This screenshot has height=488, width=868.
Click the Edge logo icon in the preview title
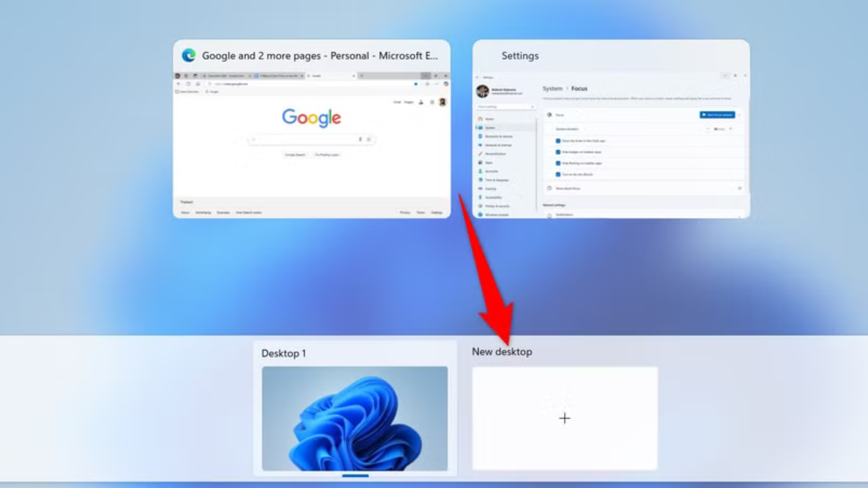pos(189,56)
